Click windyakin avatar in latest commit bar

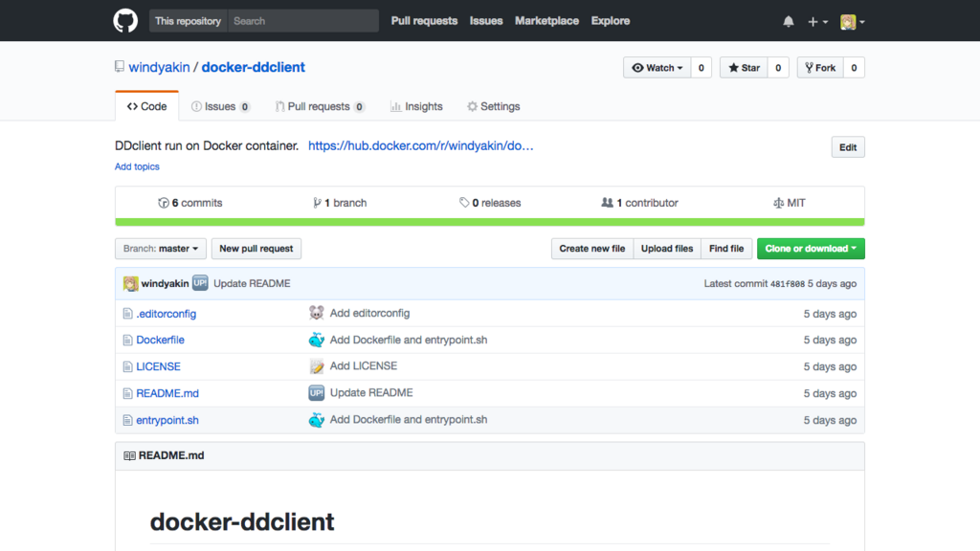[130, 283]
